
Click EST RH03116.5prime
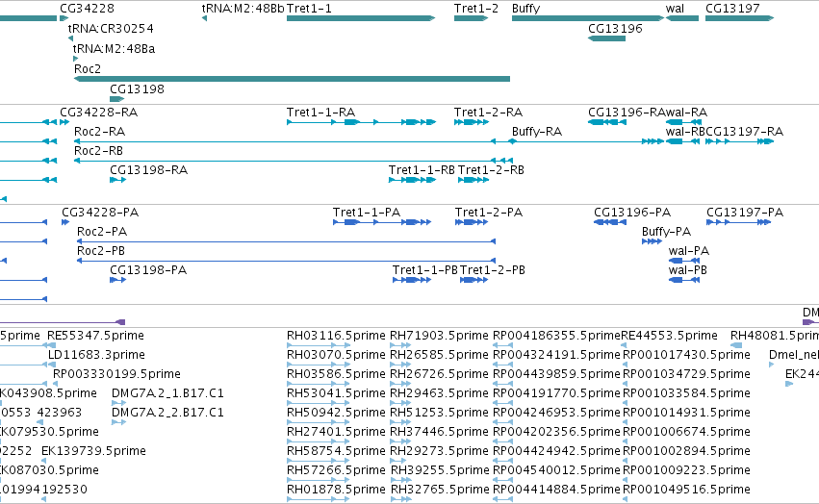(336, 336)
